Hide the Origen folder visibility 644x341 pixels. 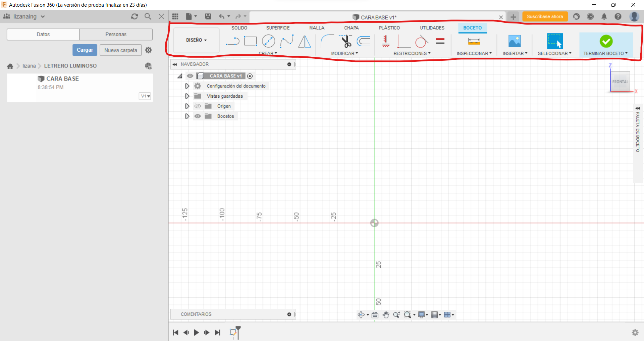click(x=198, y=106)
